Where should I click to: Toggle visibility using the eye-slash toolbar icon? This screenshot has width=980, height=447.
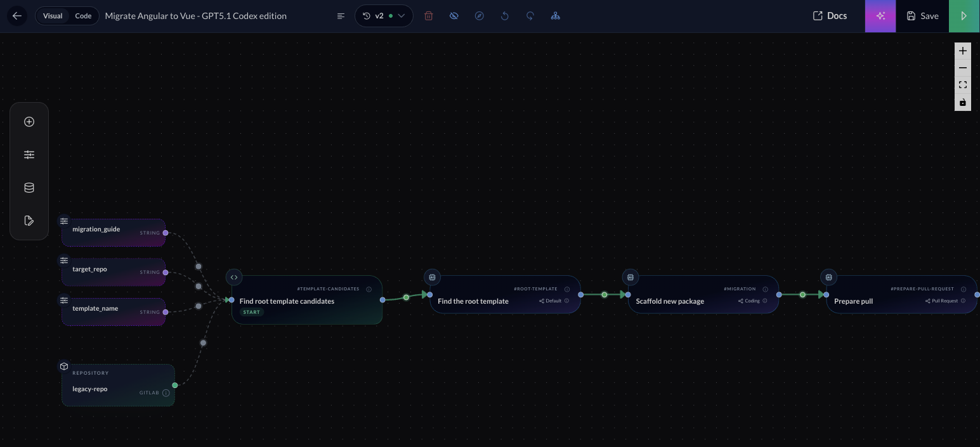click(454, 15)
